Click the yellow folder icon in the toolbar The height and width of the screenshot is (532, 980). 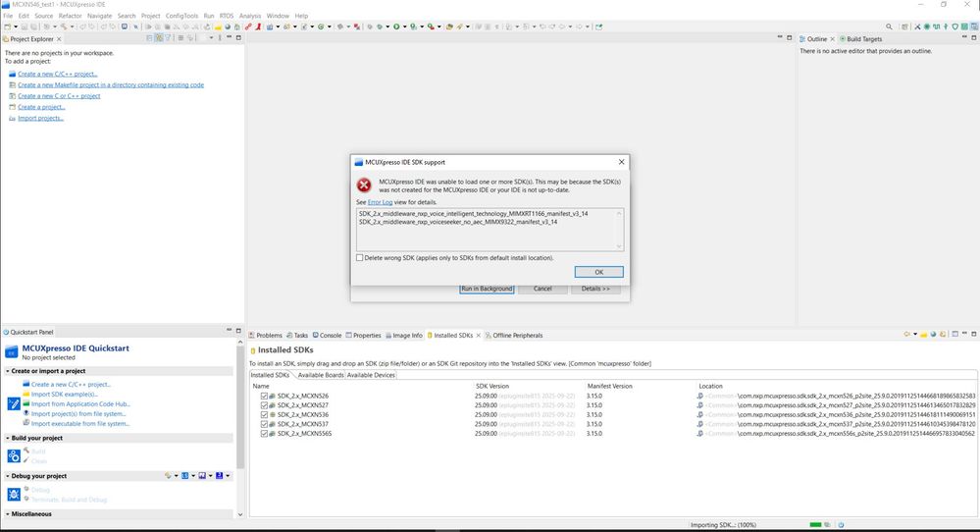coord(218,27)
